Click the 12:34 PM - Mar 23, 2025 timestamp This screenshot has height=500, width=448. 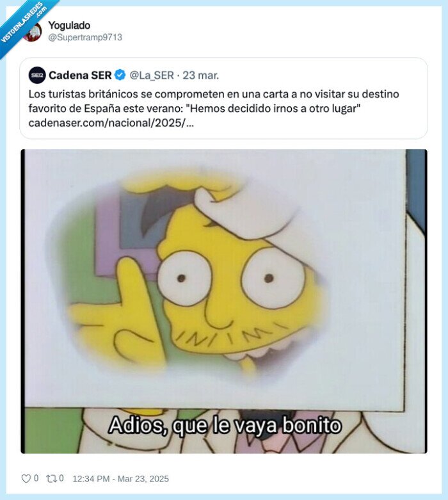pos(120,479)
